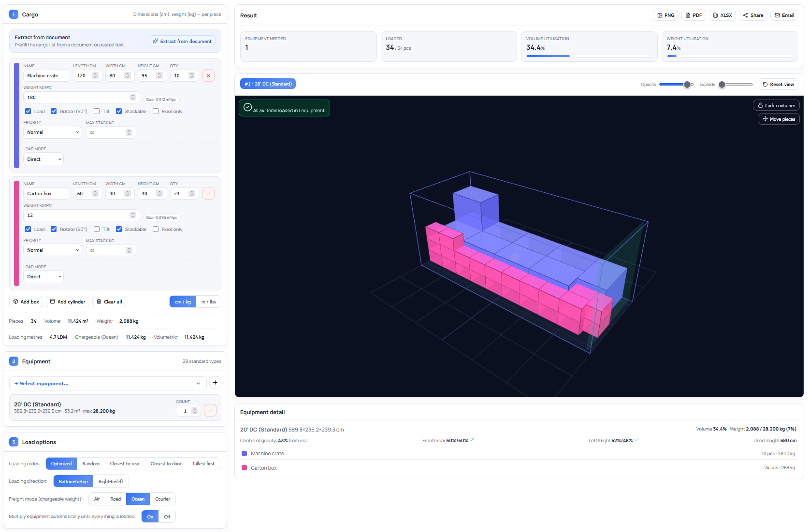Toggle Rotate (90°) for Machine crate

pyautogui.click(x=54, y=111)
